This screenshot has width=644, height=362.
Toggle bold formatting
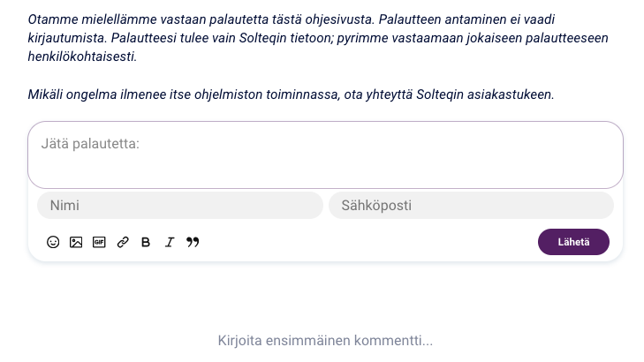pyautogui.click(x=146, y=242)
